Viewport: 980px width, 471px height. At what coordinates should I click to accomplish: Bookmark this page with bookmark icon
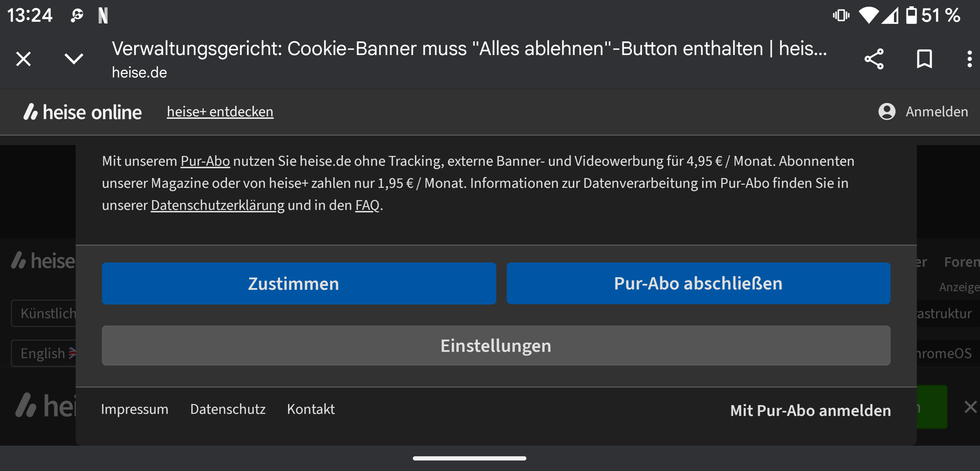[924, 59]
